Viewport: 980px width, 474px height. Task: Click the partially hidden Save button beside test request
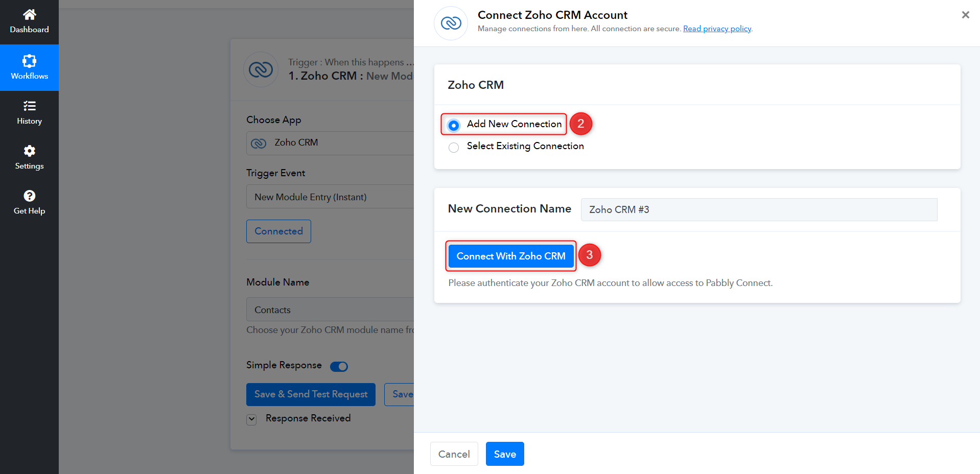click(x=399, y=394)
